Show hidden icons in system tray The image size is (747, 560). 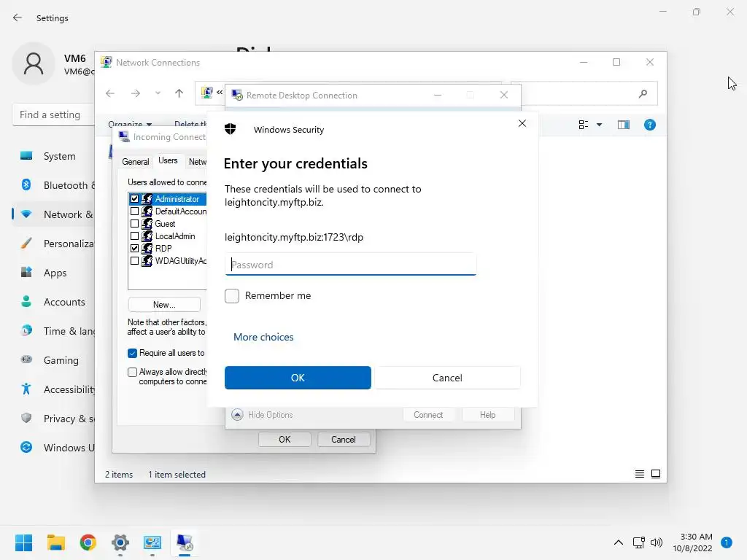pyautogui.click(x=619, y=542)
